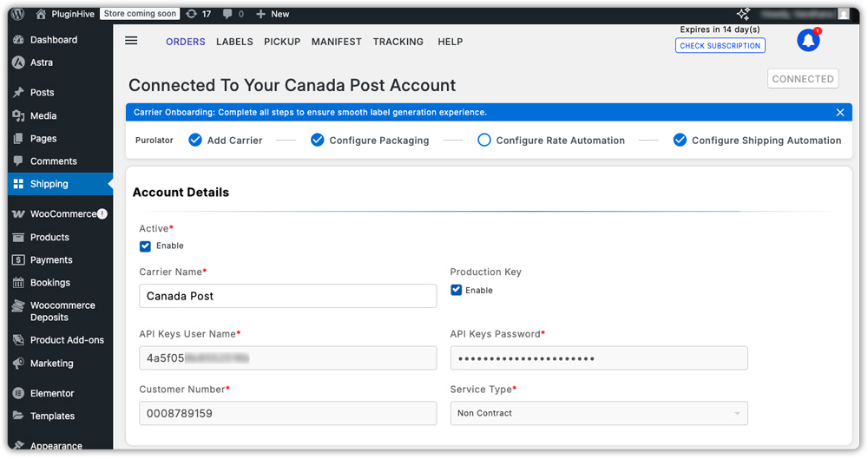
Task: Select Configure Shipping Automation step circle
Action: 680,140
